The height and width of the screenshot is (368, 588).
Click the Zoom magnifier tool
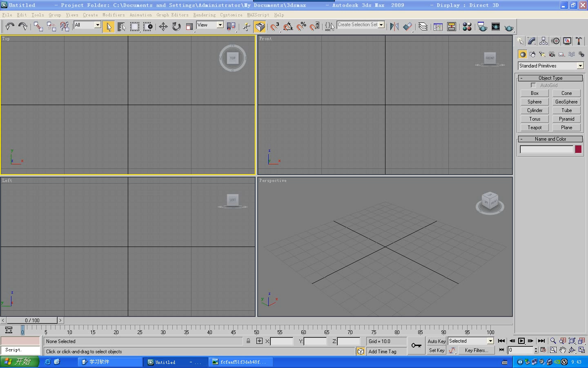pyautogui.click(x=553, y=341)
